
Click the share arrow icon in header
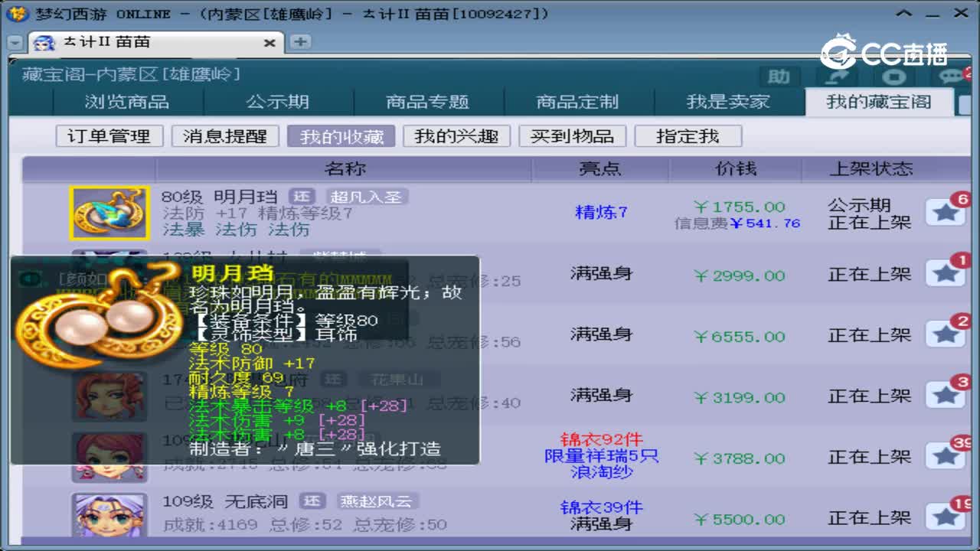(x=835, y=77)
